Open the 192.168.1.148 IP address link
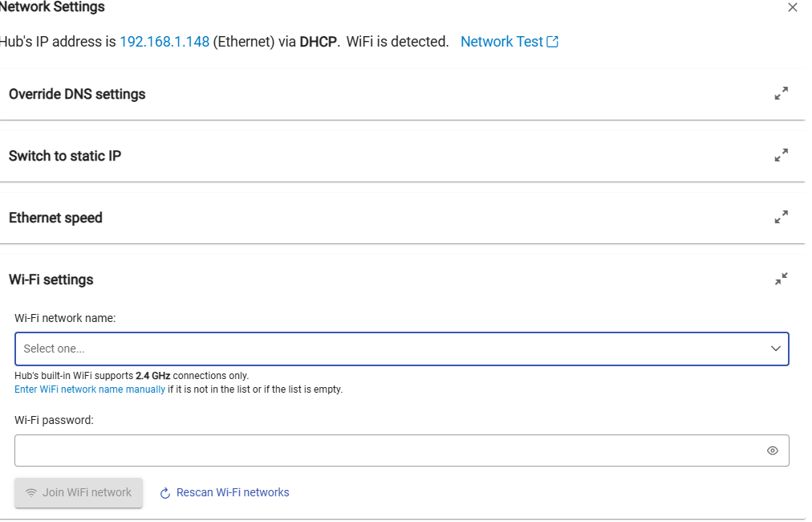The image size is (812, 522). coord(164,42)
